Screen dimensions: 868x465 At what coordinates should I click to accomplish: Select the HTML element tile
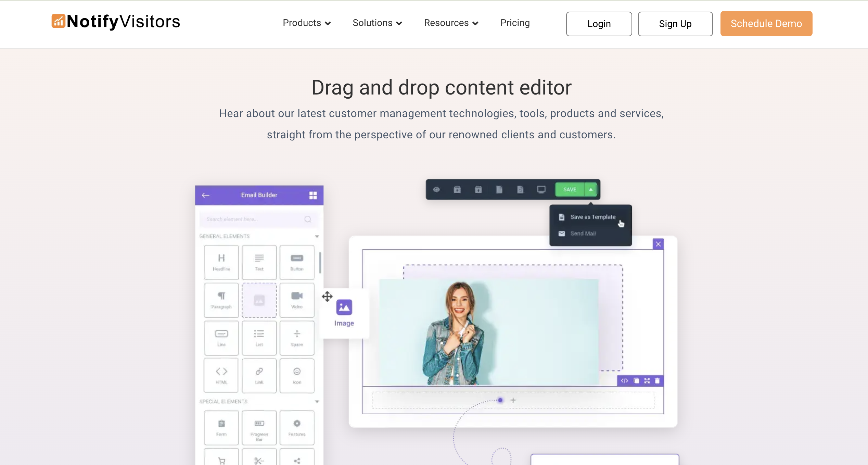221,375
